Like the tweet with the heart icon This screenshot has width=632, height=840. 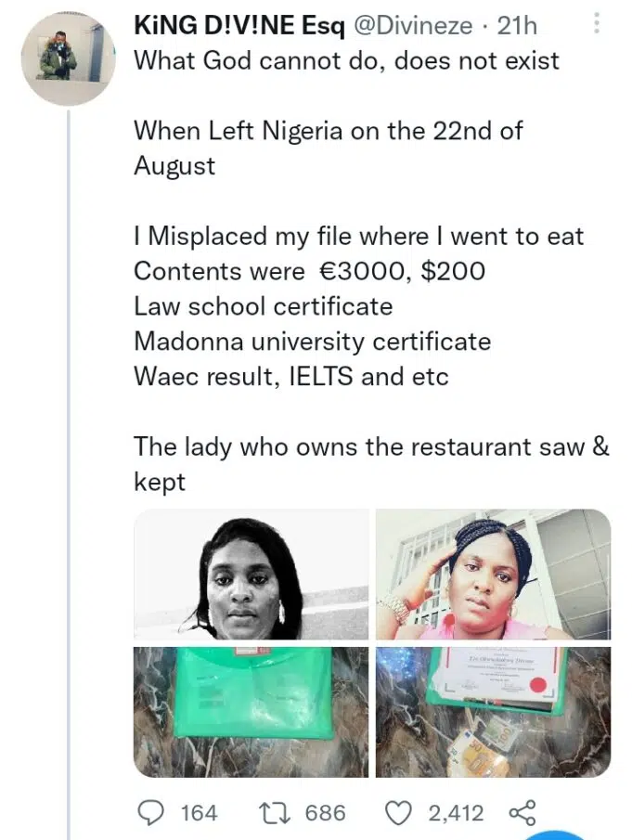pyautogui.click(x=398, y=813)
